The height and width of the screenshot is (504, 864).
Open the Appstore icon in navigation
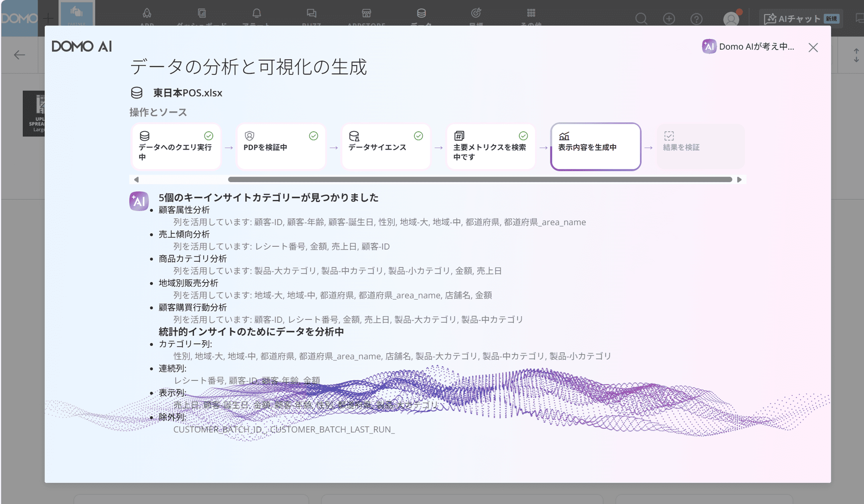click(366, 14)
